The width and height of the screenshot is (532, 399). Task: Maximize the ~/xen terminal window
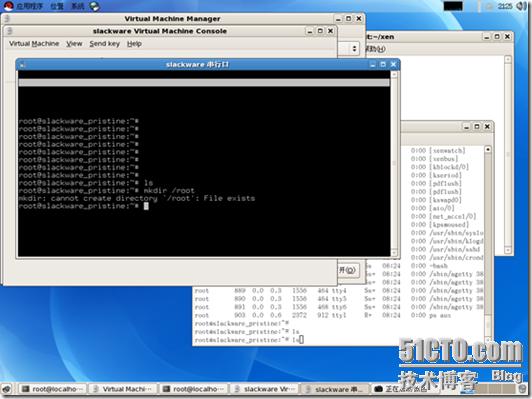(497, 37)
